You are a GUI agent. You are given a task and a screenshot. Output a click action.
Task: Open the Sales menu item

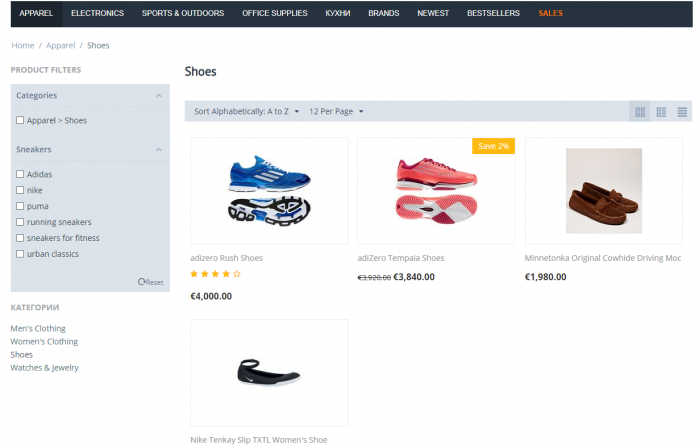pyautogui.click(x=550, y=13)
